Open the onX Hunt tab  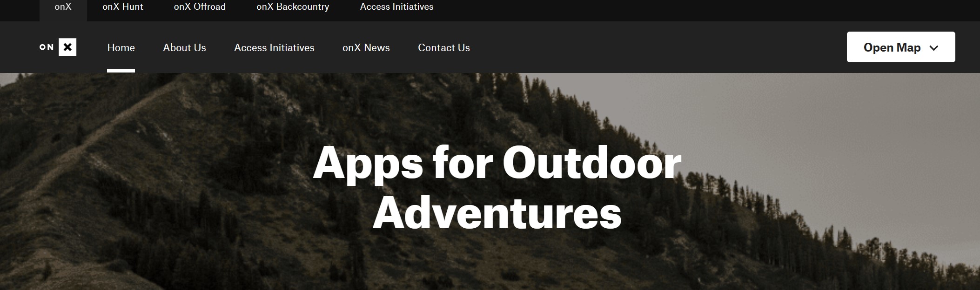point(123,7)
